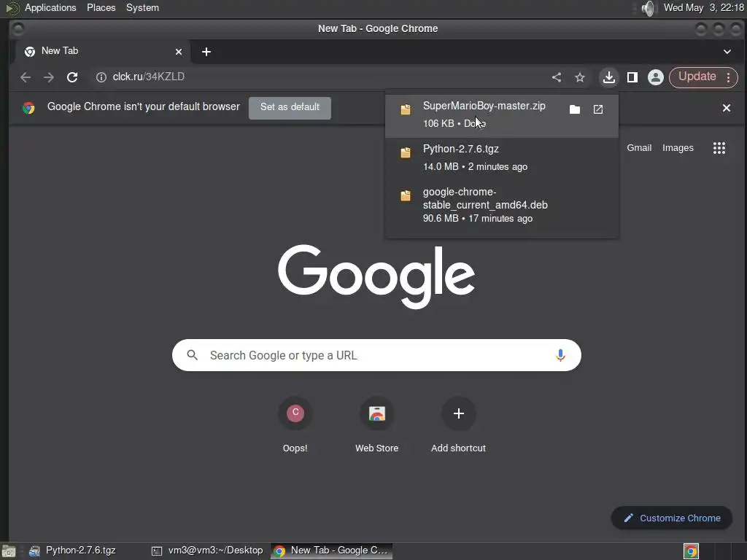Click Chrome workspace icon in bottom-right panel
The height and width of the screenshot is (560, 747).
691,551
